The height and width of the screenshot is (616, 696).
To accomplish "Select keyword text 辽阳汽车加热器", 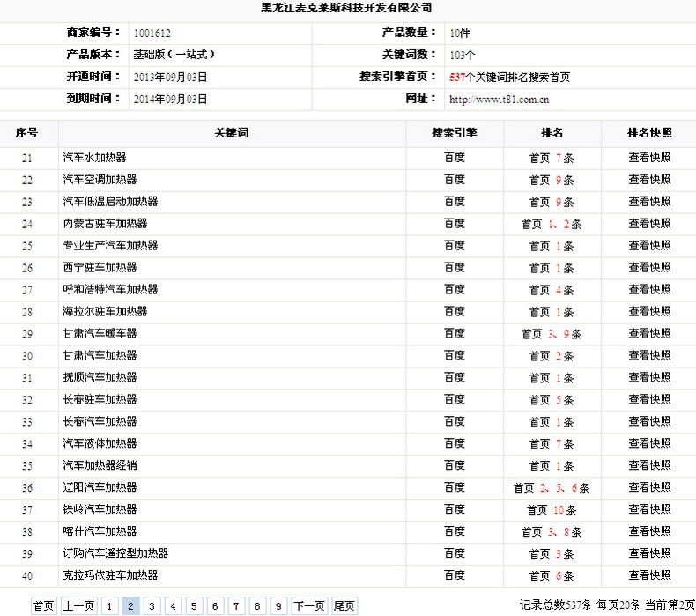I will coord(100,487).
